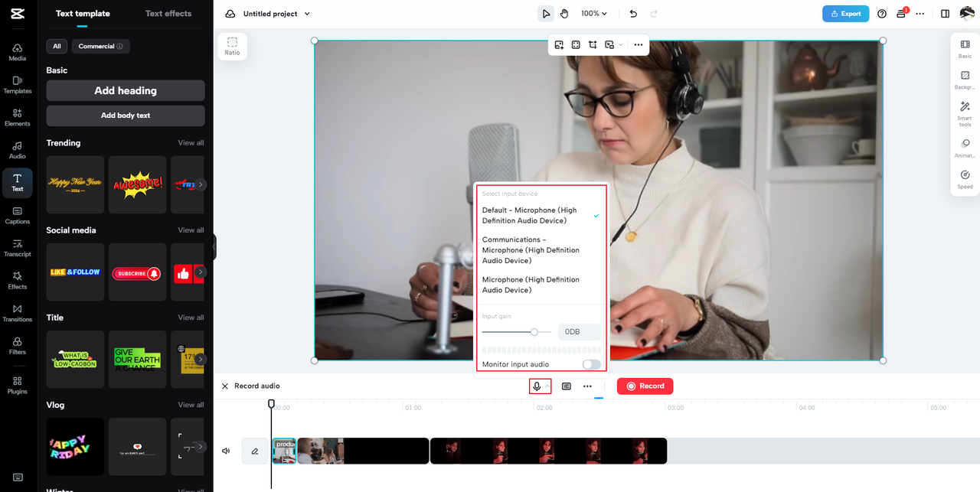
Task: Select plain Microphone (High Definition Audio Device)
Action: (x=541, y=285)
